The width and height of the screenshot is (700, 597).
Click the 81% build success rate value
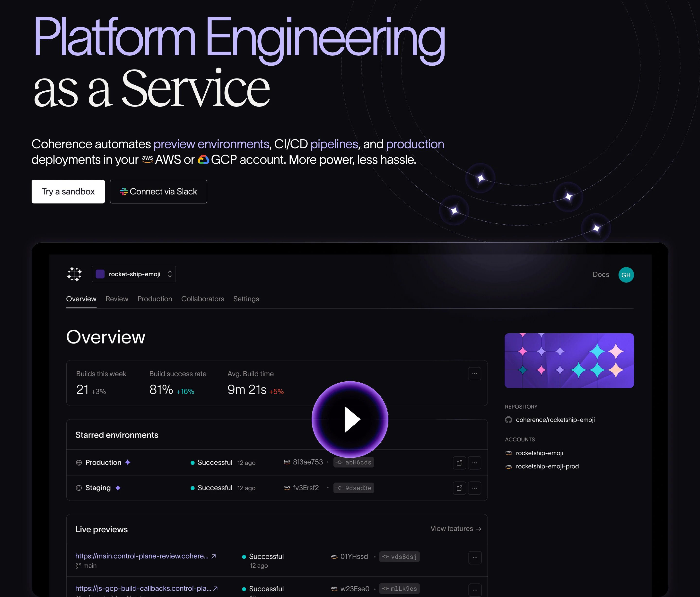pos(161,390)
